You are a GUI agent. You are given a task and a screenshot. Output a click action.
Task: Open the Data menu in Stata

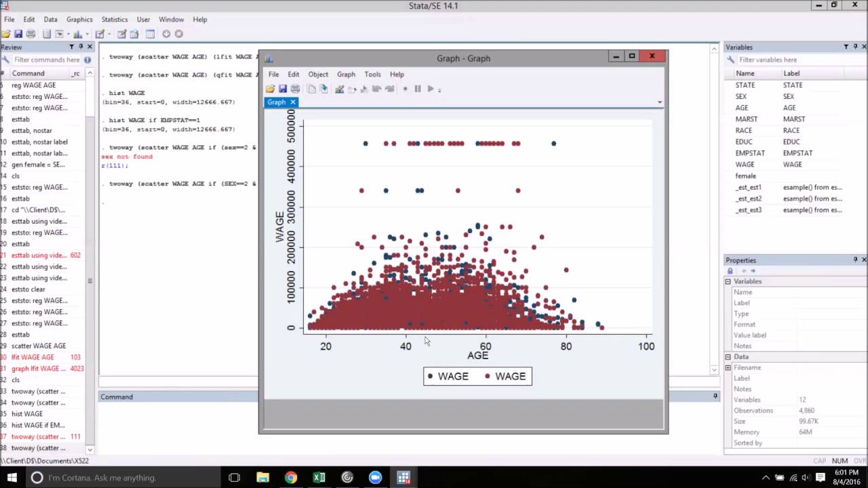coord(50,19)
